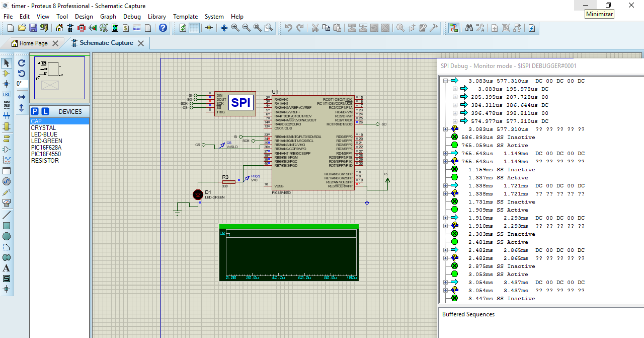This screenshot has width=644, height=338.
Task: Cut selection with the scissors icon
Action: click(x=315, y=28)
